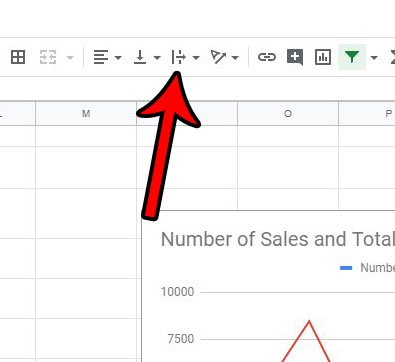The image size is (395, 362).
Task: Select column M header
Action: tap(86, 114)
